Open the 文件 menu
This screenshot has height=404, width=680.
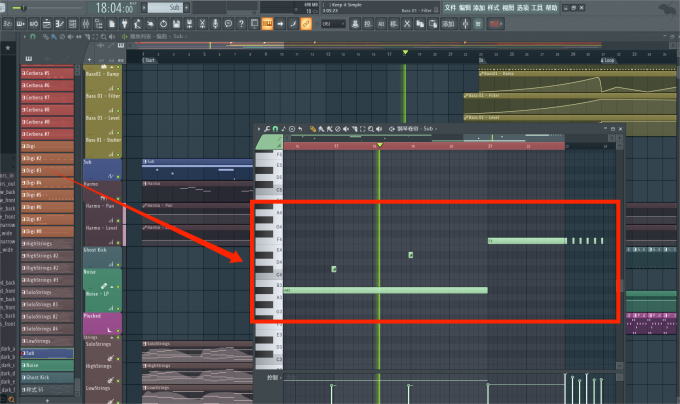tap(450, 7)
